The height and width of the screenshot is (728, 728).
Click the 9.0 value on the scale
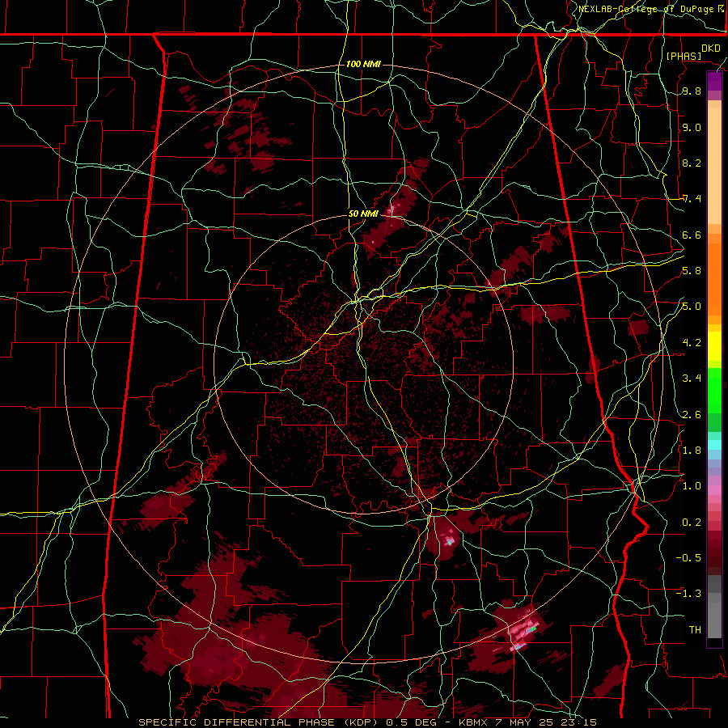click(692, 127)
